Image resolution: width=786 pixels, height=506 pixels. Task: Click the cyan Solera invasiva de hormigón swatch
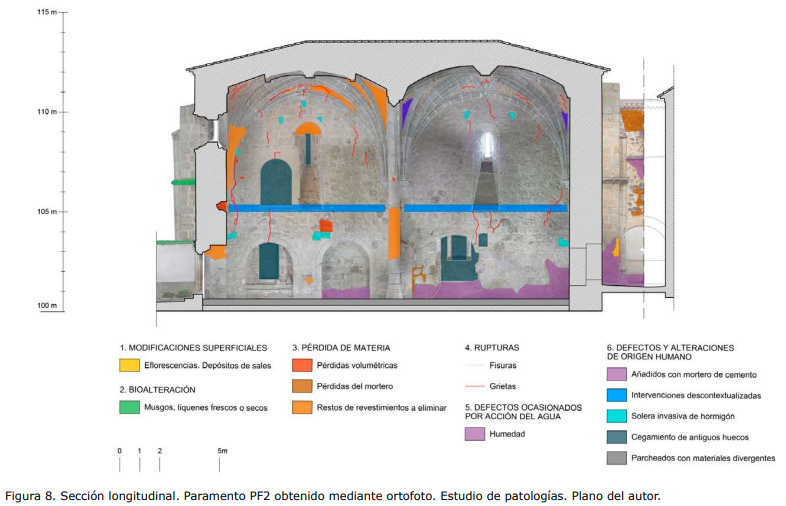pos(617,416)
